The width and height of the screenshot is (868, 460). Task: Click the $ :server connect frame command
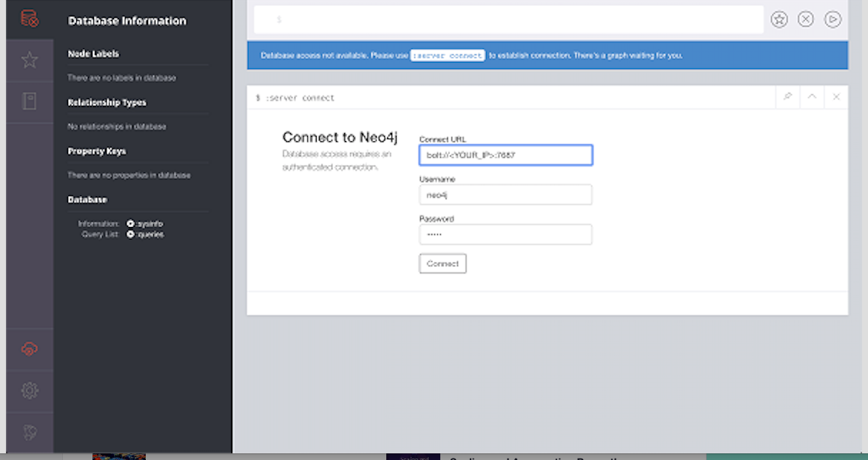click(295, 98)
